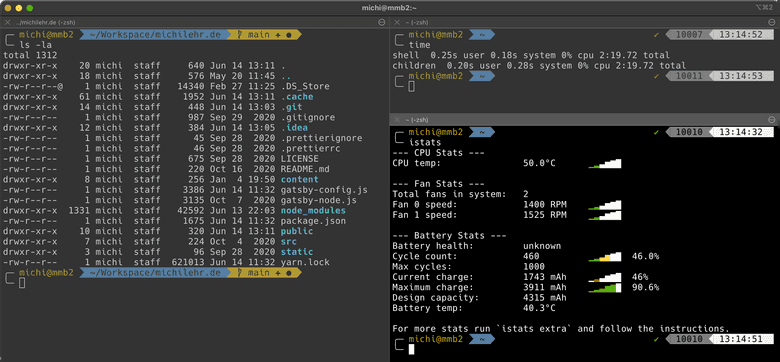Close the michilehr.de pane via its X icon
This screenshot has width=780, height=362.
[x=7, y=22]
